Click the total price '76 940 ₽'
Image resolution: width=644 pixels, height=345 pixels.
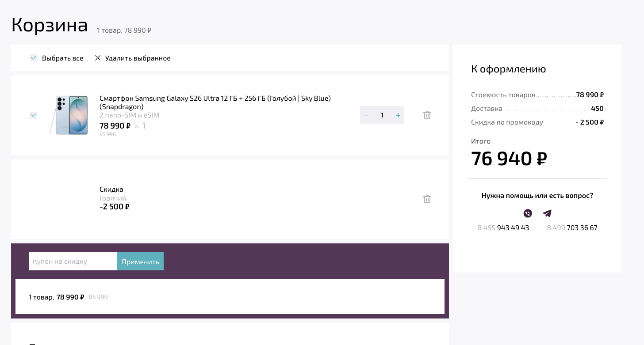[x=509, y=159]
